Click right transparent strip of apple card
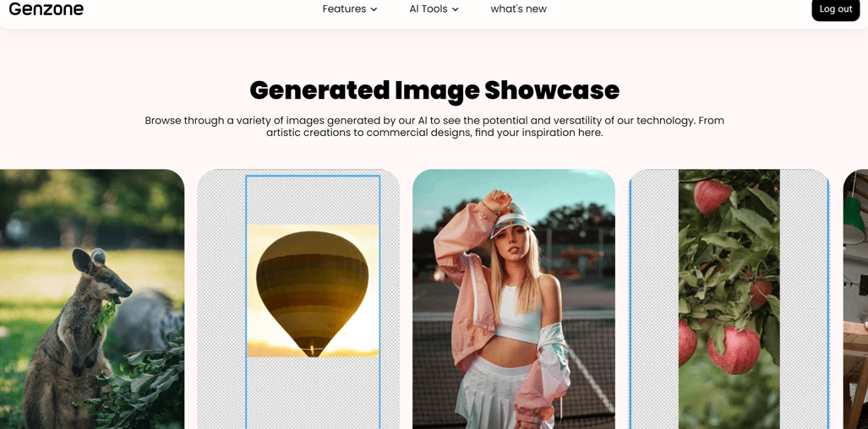 (x=805, y=299)
